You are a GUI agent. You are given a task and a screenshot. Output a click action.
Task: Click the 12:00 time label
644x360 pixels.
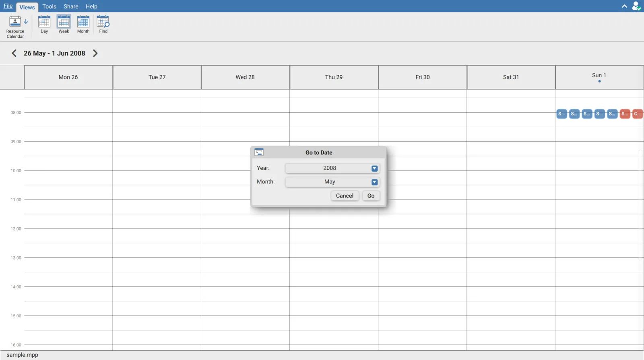(x=16, y=229)
